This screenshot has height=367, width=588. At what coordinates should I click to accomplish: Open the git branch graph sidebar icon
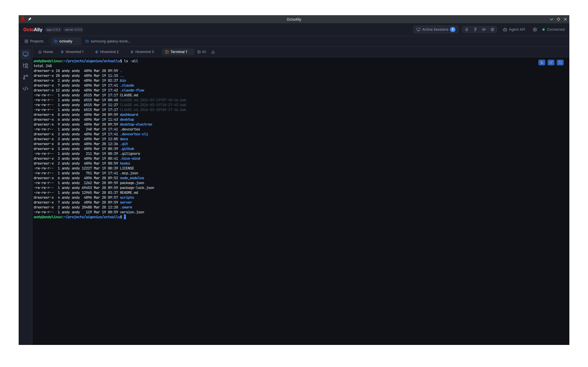pos(25,77)
